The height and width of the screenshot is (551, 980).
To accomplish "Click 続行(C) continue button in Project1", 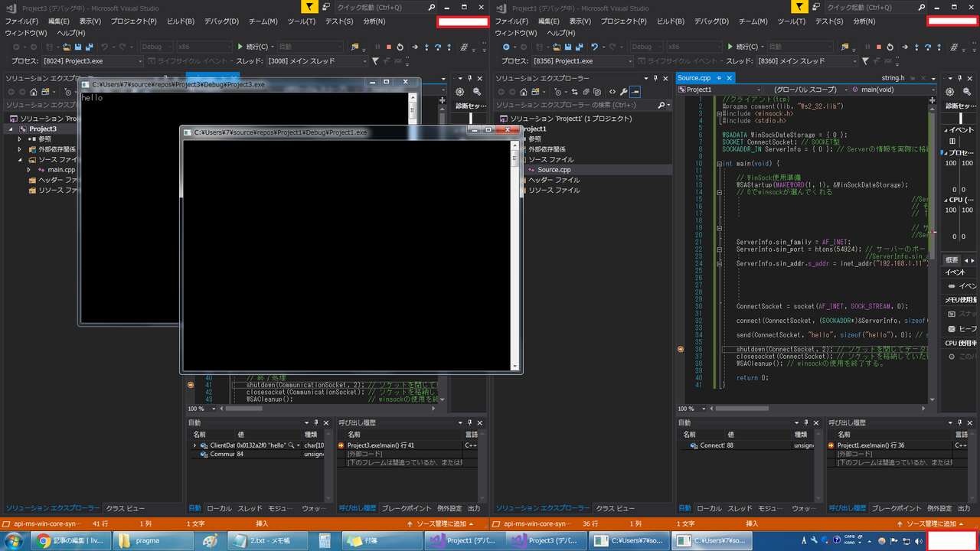I will click(743, 47).
